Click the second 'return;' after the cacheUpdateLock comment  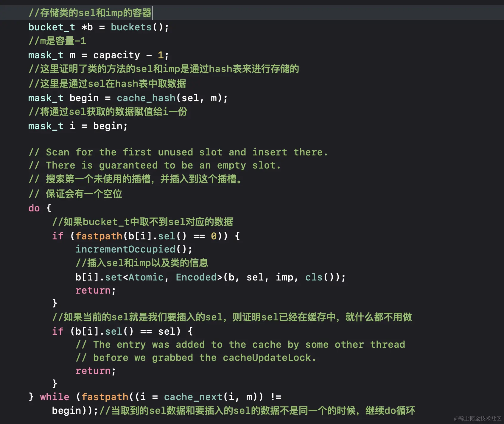click(x=96, y=371)
